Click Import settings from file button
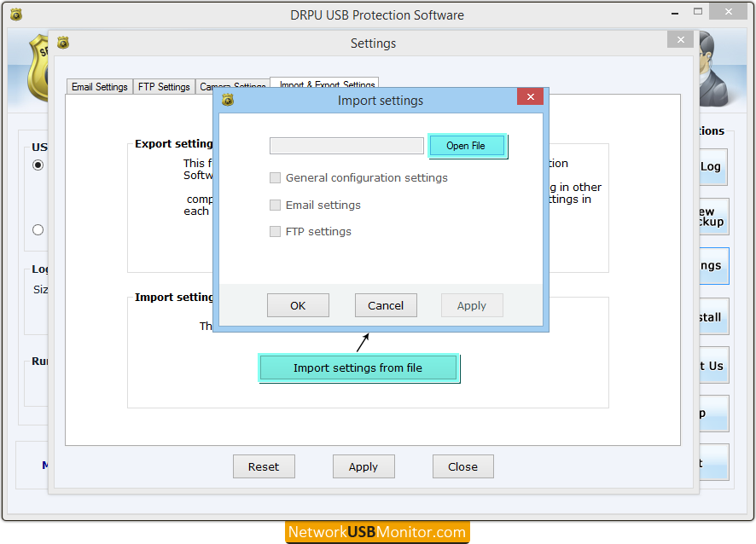Screen dimensions: 756x544 358,368
